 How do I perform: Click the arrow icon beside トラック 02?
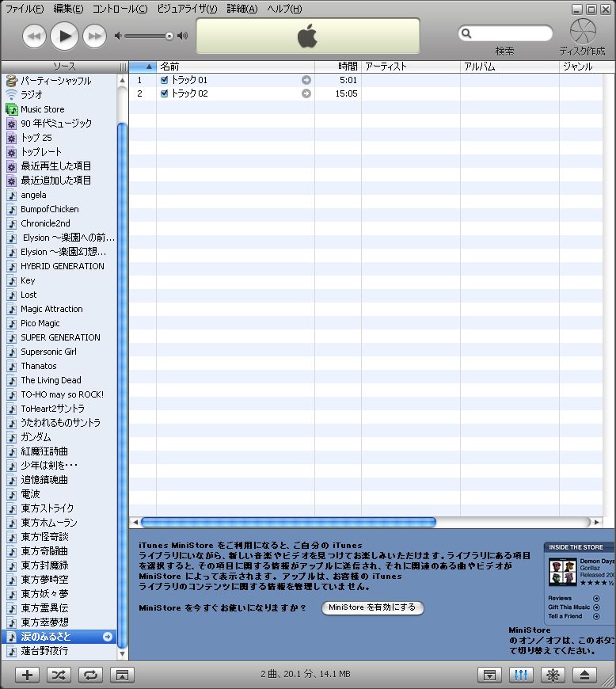[306, 93]
